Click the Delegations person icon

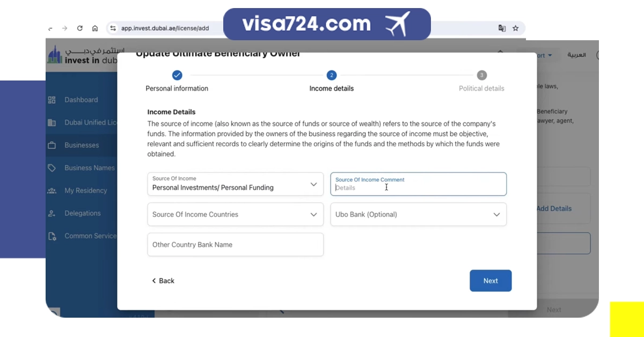[52, 214]
